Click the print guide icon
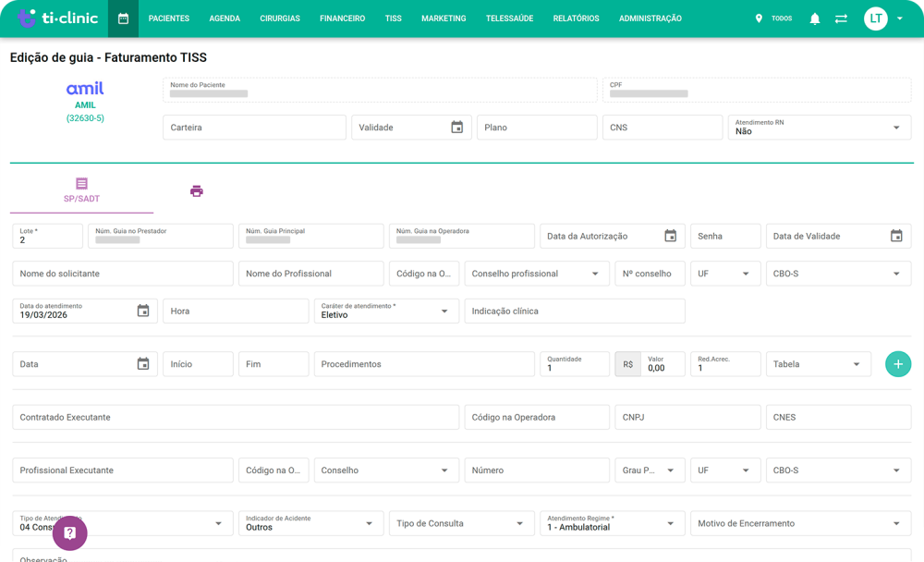924x562 pixels. (x=197, y=191)
